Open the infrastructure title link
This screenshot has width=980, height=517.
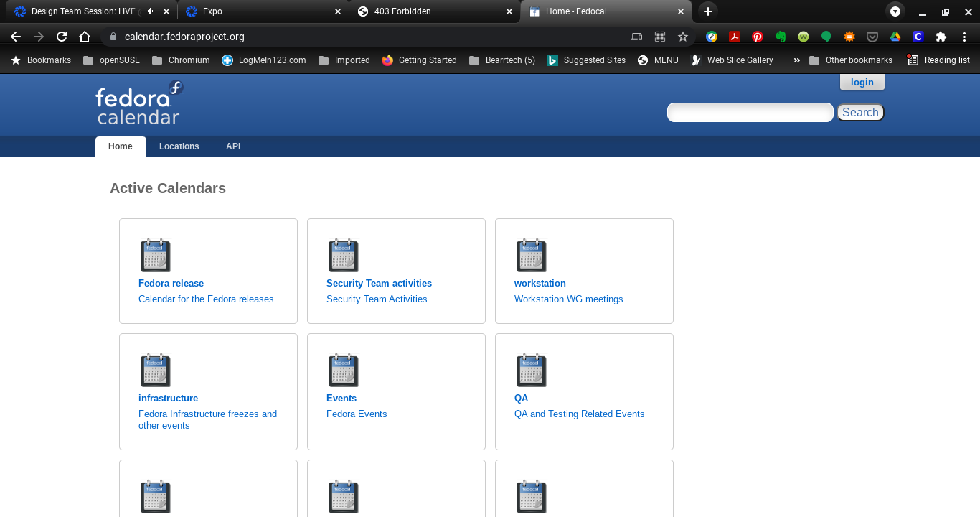[x=168, y=399]
